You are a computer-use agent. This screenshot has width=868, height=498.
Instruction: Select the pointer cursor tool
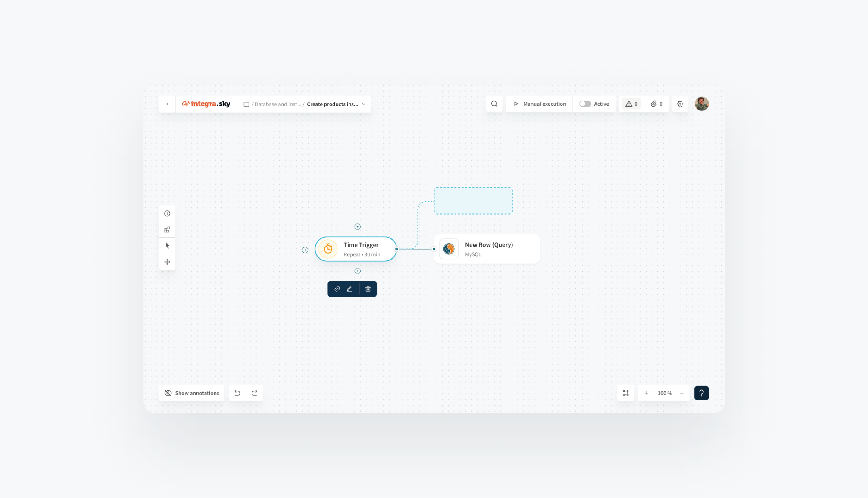[x=167, y=246]
